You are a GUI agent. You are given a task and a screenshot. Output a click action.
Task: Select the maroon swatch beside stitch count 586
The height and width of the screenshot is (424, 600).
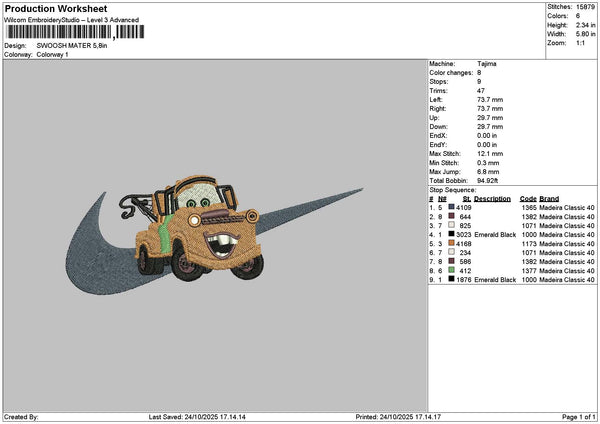(x=452, y=261)
